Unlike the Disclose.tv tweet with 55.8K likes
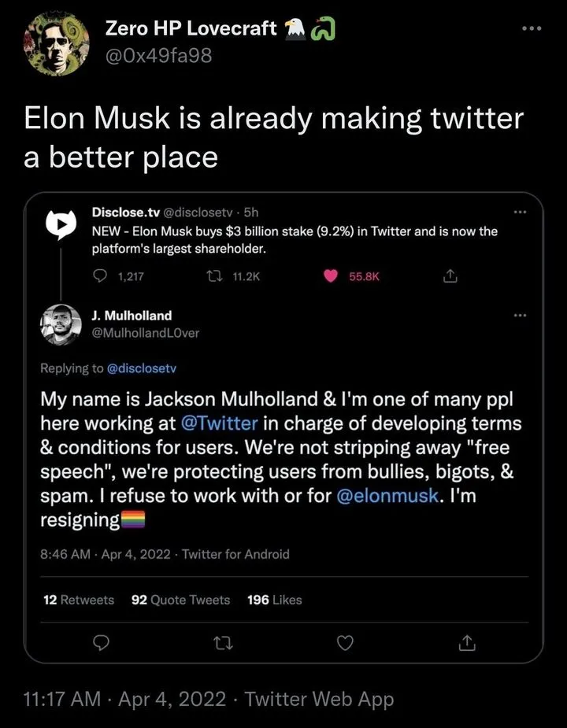This screenshot has height=728, width=567. 329,276
